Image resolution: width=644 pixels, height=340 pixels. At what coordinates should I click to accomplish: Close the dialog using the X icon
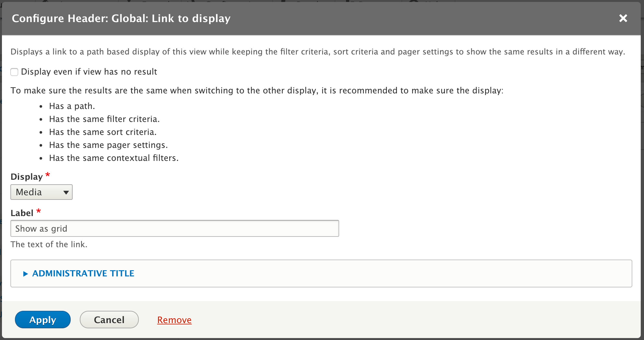623,18
